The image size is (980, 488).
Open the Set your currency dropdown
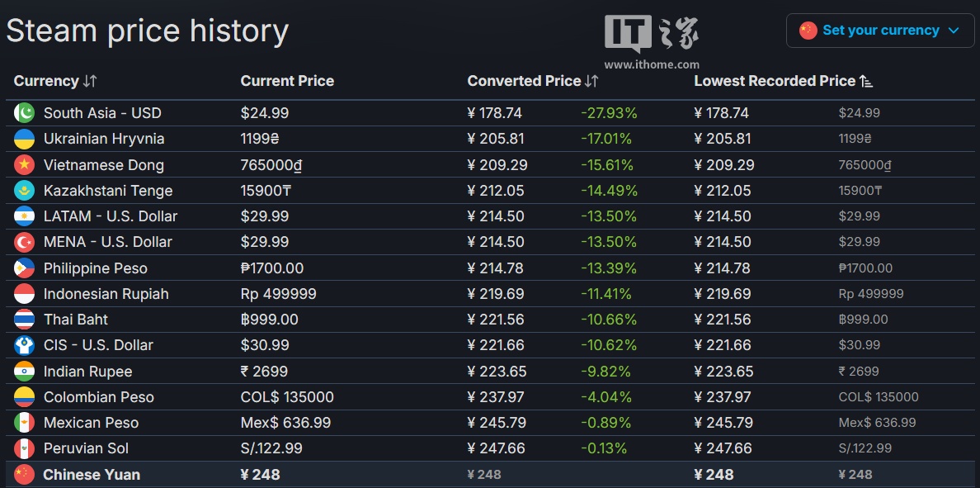[x=879, y=31]
